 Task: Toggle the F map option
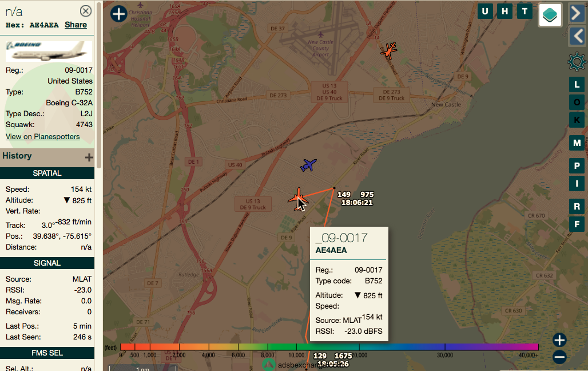pyautogui.click(x=577, y=224)
